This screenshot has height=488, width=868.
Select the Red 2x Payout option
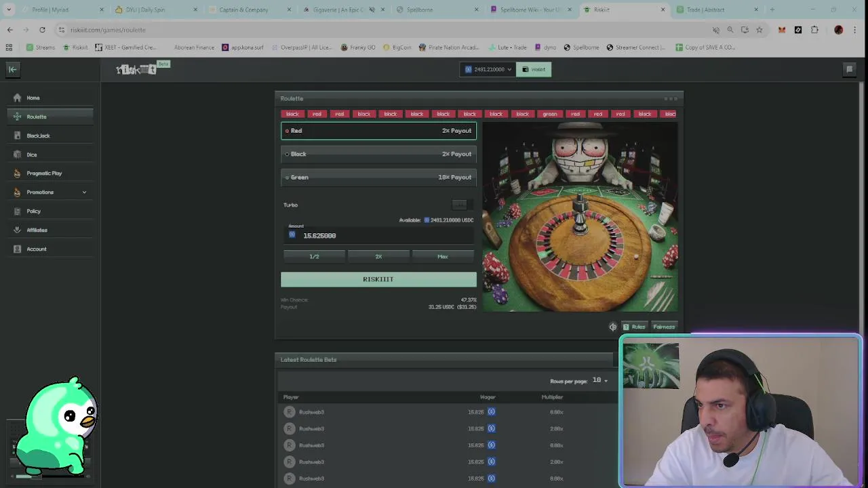pyautogui.click(x=378, y=131)
